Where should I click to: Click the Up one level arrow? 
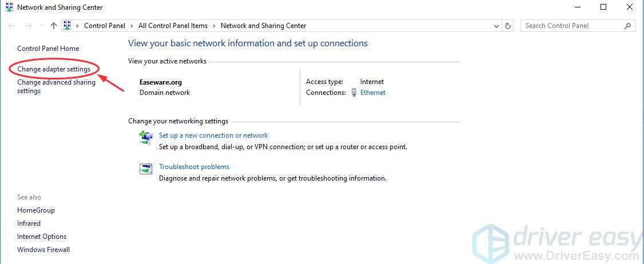[x=54, y=26]
